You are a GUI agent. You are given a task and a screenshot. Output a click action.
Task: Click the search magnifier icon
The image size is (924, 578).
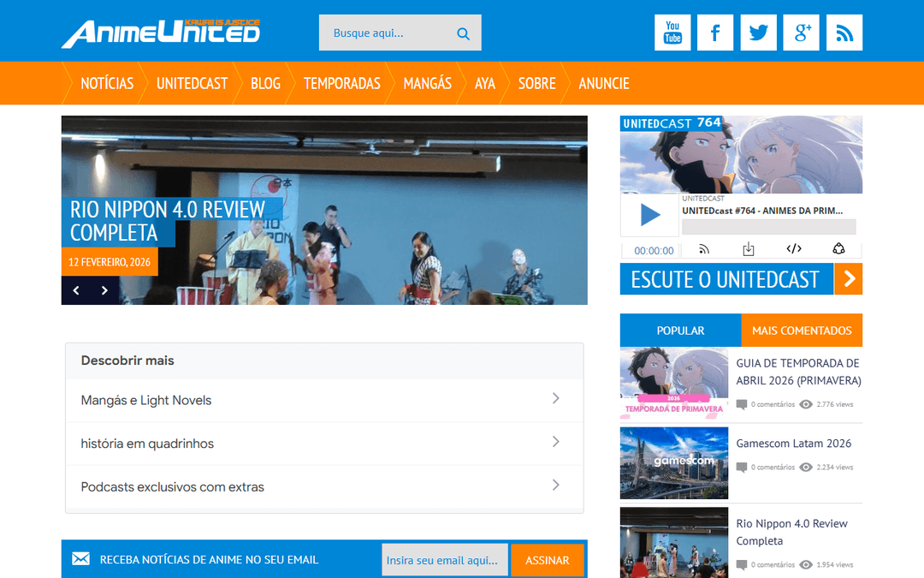point(463,33)
